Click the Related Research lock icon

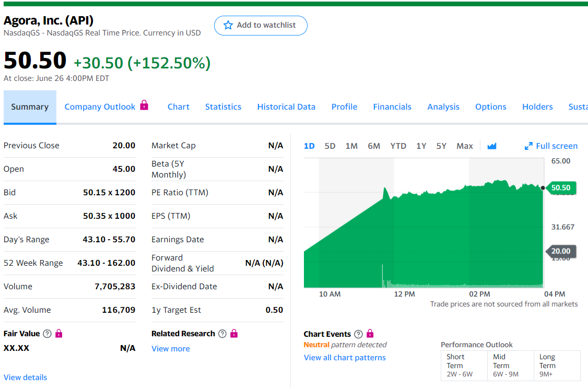pyautogui.click(x=234, y=333)
